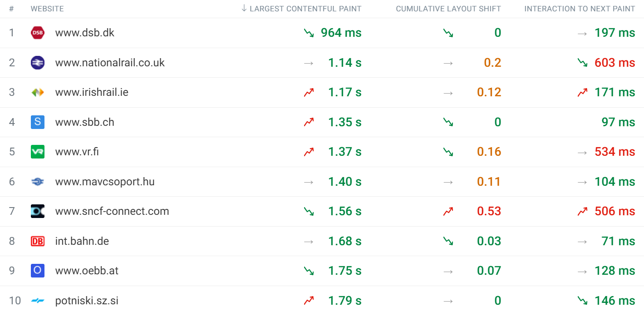Open the www.nationalrail.co.uk website row
This screenshot has height=312, width=644.
coord(322,63)
